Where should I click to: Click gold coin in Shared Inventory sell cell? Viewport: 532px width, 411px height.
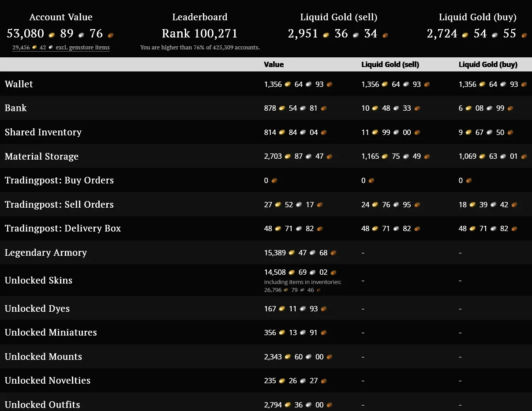click(x=375, y=132)
